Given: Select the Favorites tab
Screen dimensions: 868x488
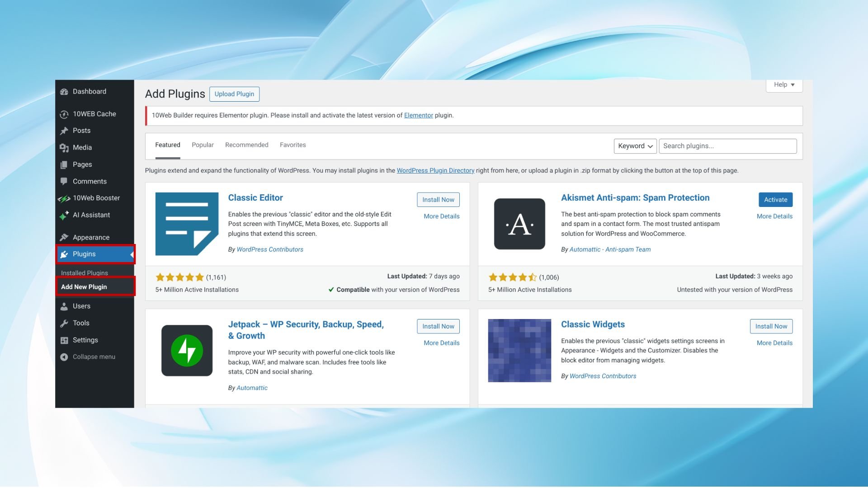Looking at the screenshot, I should pyautogui.click(x=292, y=145).
